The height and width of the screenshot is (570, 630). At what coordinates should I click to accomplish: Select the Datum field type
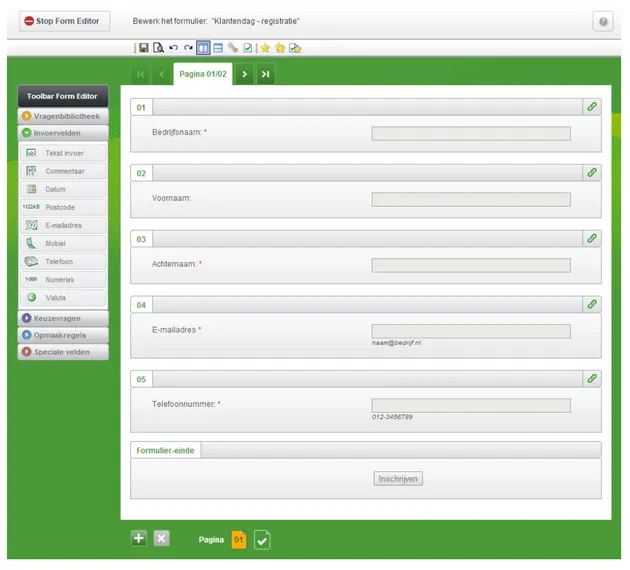click(x=63, y=190)
